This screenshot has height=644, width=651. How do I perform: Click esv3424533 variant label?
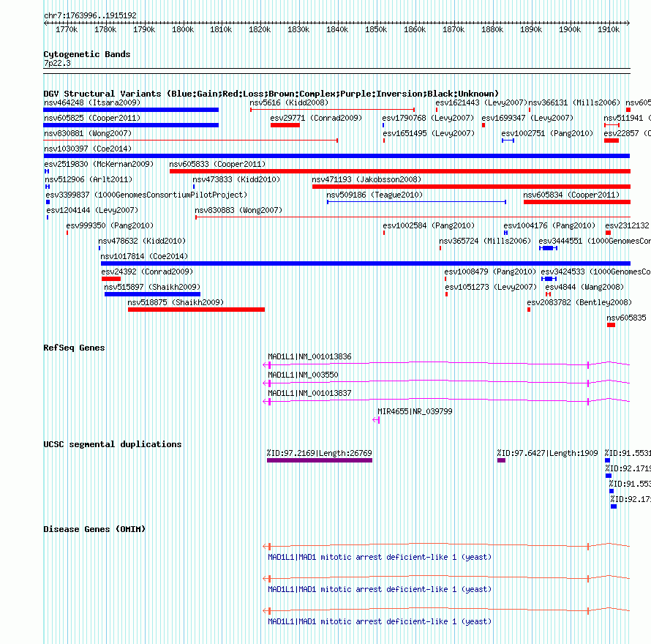pos(596,272)
